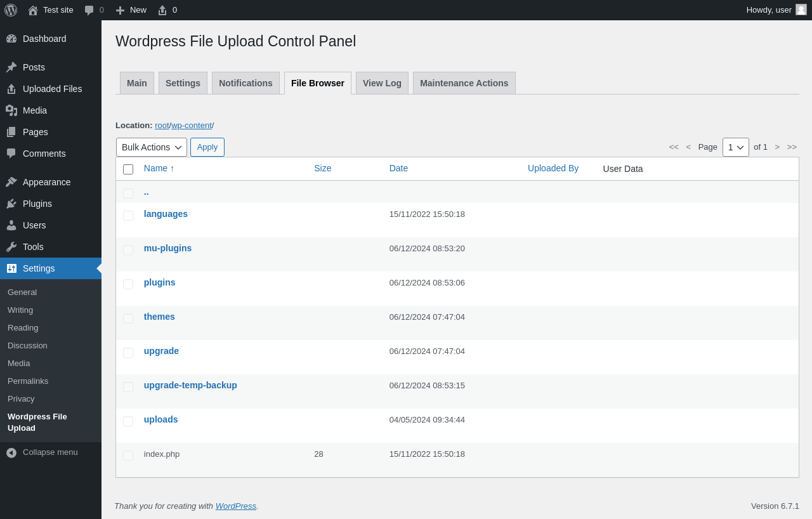Open the Test site home icon

click(x=33, y=10)
